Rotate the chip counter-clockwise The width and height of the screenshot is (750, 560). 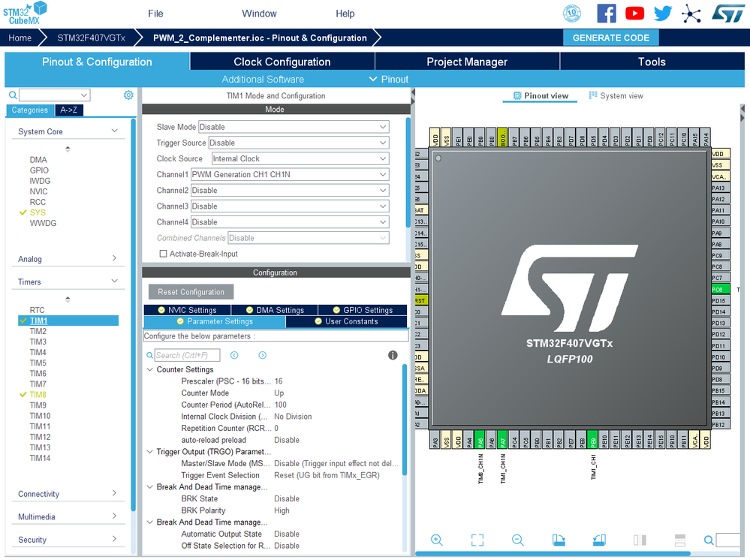point(599,540)
